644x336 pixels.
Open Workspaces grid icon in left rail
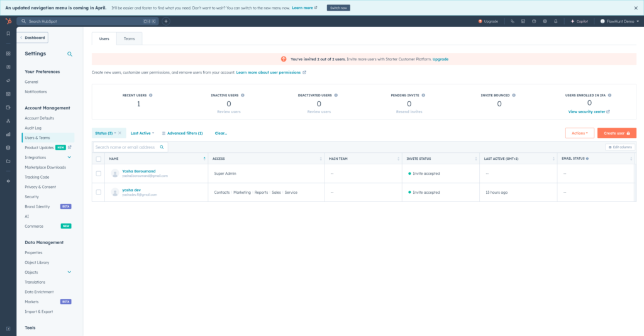pyautogui.click(x=8, y=53)
